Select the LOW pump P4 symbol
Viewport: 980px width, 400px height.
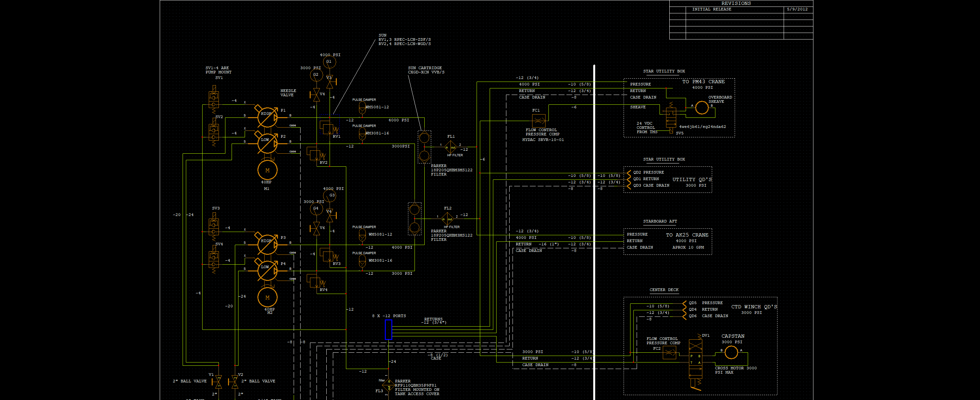click(268, 270)
